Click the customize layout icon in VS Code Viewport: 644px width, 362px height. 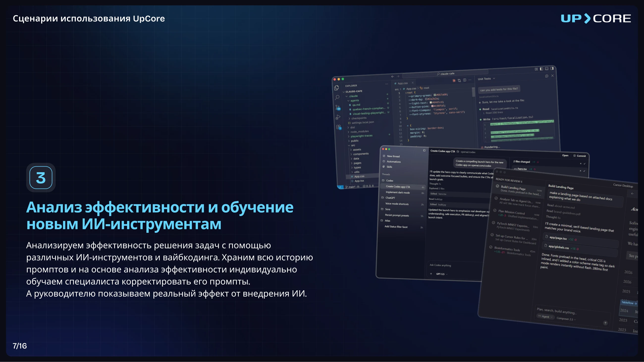[x=536, y=69]
